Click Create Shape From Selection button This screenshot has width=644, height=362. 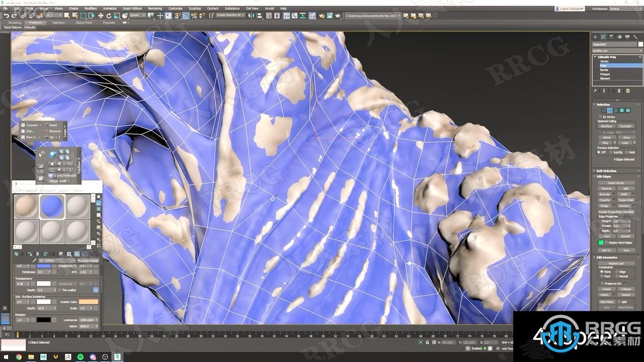coord(616,212)
